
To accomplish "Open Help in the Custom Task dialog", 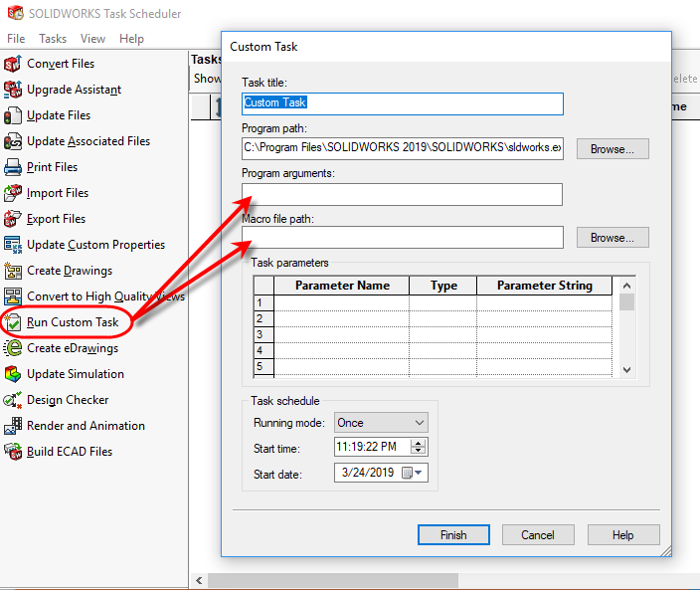I will 623,534.
